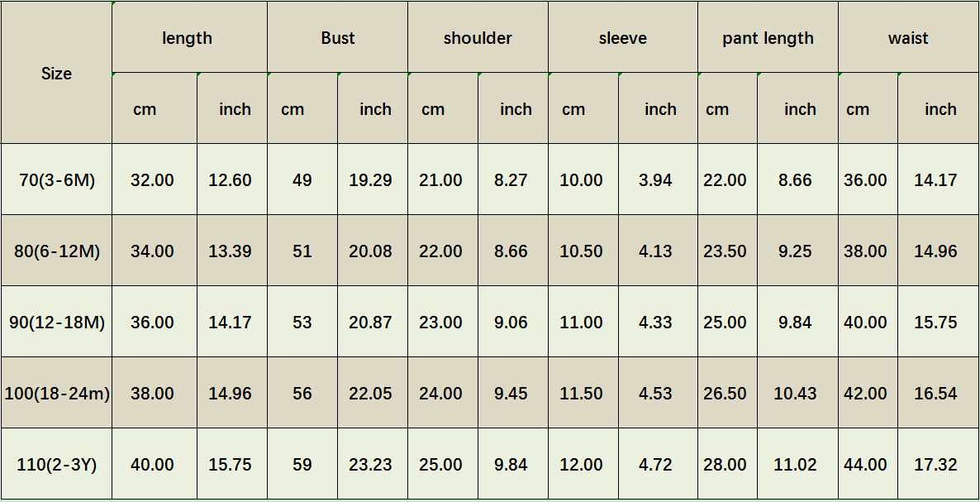Click bust inch value 19.29

pos(370,179)
